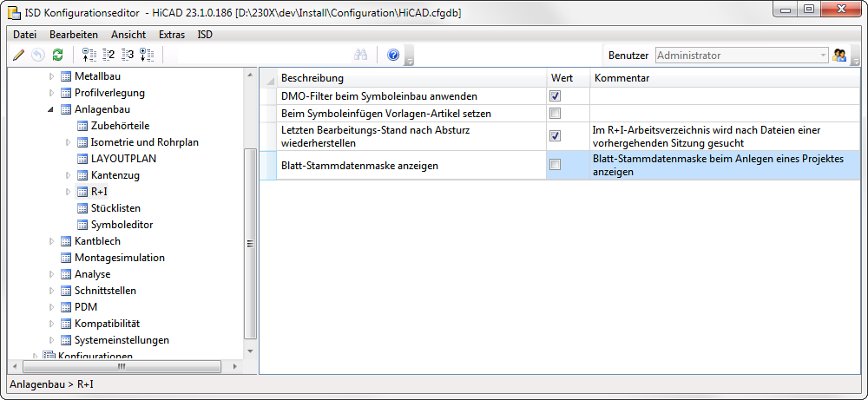Expand the PDM tree node

51,307
